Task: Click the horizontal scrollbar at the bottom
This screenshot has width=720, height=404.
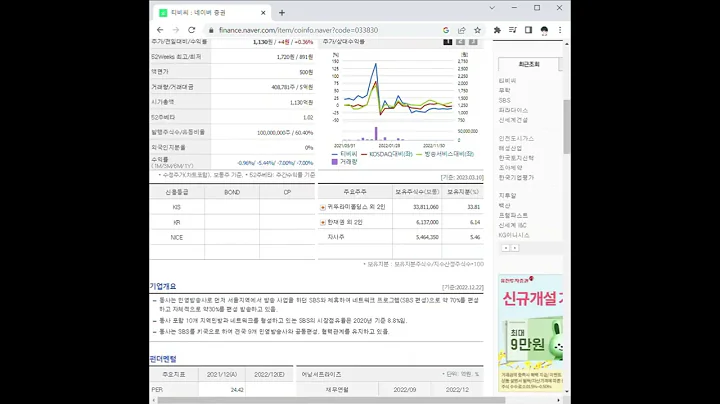Action: 331,400
